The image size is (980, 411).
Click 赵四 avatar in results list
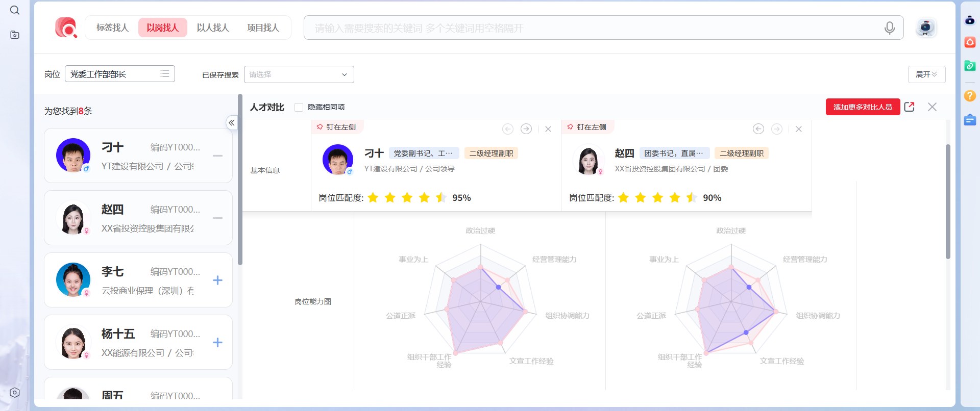click(x=73, y=217)
